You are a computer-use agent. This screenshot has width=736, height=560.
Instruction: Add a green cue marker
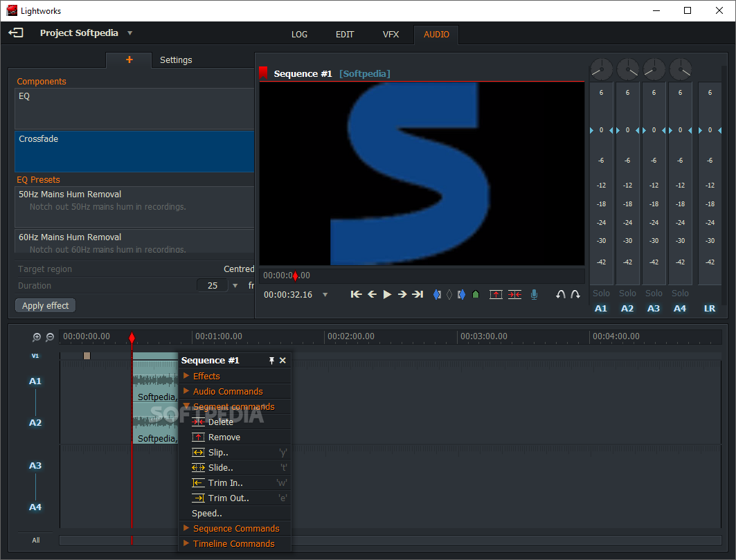pos(476,294)
